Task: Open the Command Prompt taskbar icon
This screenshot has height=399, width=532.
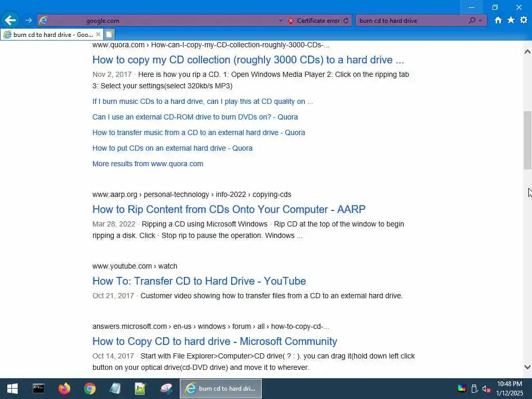Action: pos(38,389)
